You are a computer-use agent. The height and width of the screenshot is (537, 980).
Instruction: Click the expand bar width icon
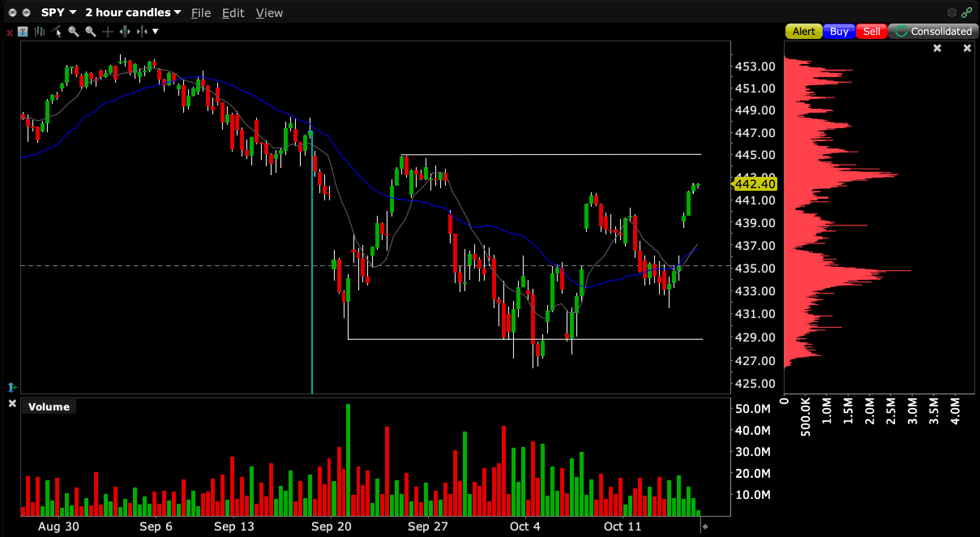(125, 32)
